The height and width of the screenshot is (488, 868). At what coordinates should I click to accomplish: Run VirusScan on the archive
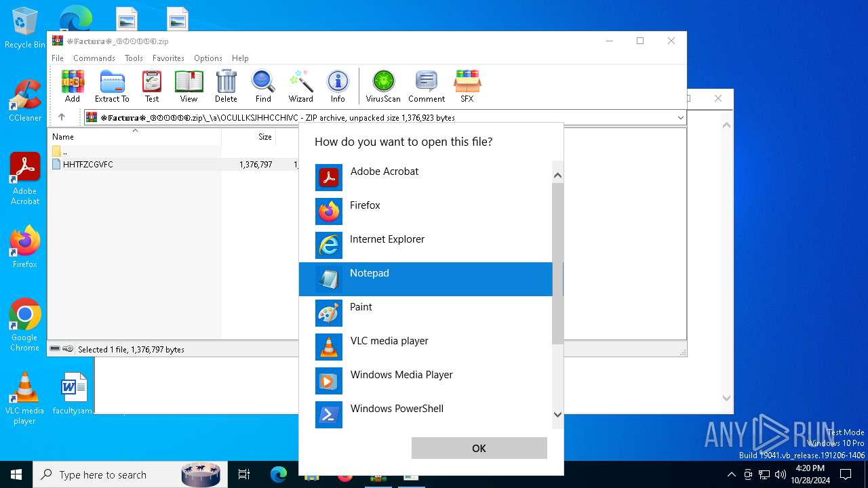pos(383,86)
